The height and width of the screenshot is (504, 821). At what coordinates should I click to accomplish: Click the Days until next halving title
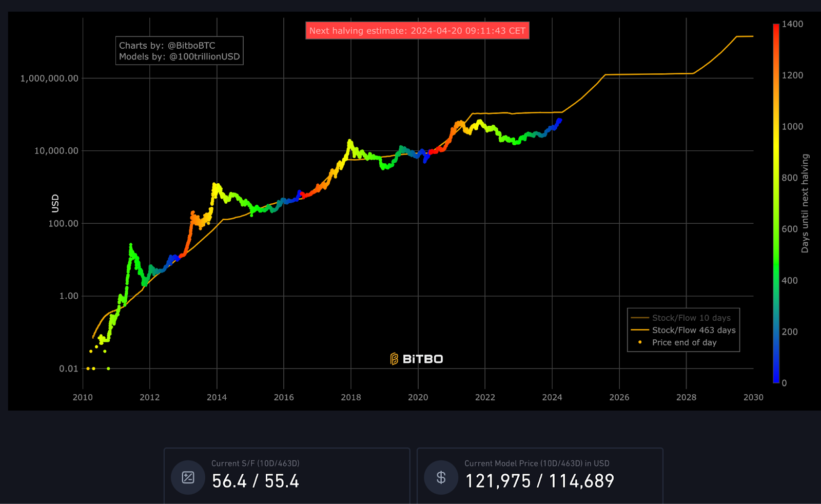[x=805, y=203]
